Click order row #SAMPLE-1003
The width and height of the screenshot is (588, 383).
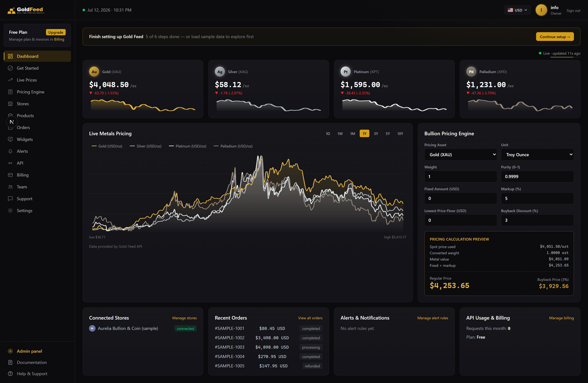point(269,347)
